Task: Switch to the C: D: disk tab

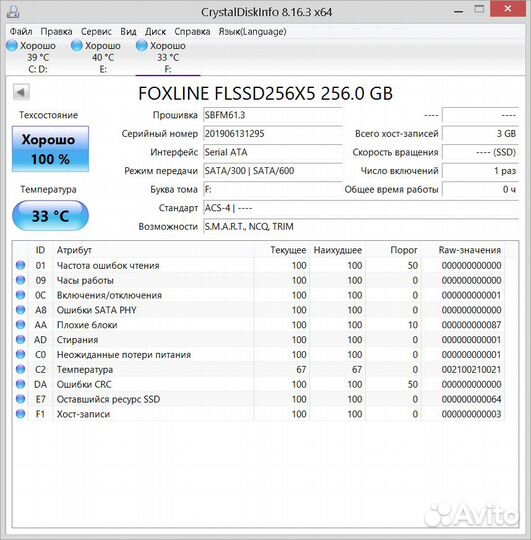Action: click(38, 57)
